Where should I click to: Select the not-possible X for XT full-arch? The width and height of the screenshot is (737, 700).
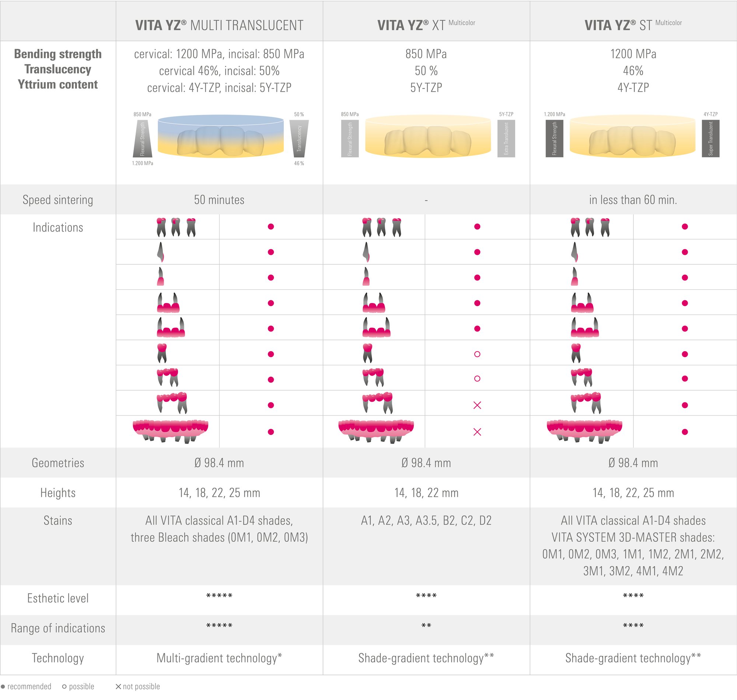(x=477, y=432)
